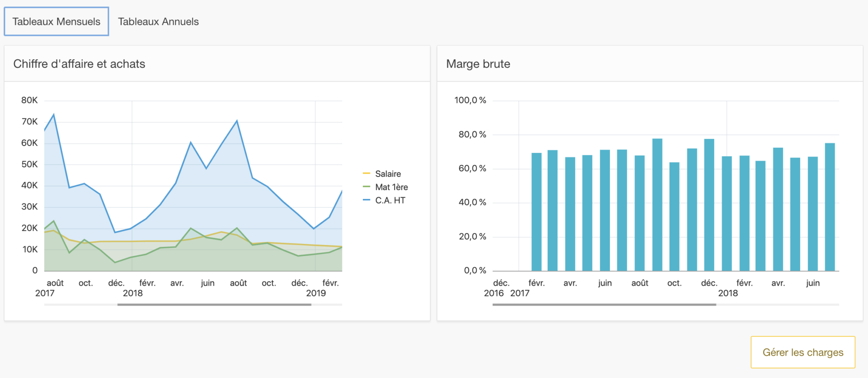Toggle the Salaire series legend label
This screenshot has width=868, height=378.
pos(388,174)
